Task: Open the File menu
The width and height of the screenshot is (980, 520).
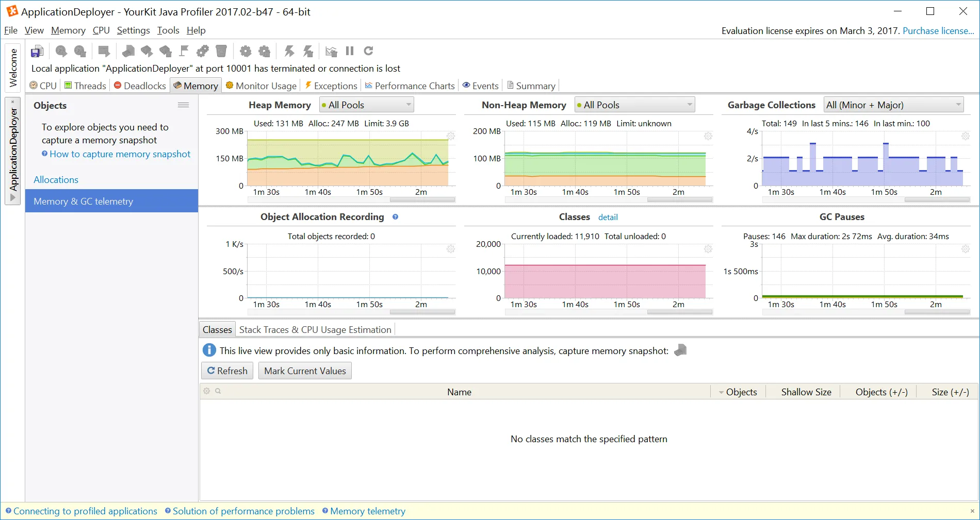Action: point(11,30)
